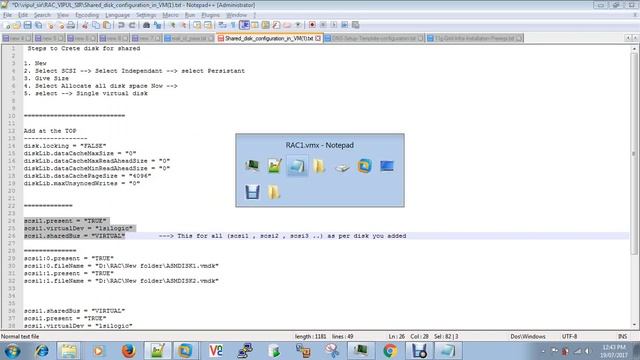
Task: Toggle the Show All Characters toolbar icon
Action: pos(233,25)
